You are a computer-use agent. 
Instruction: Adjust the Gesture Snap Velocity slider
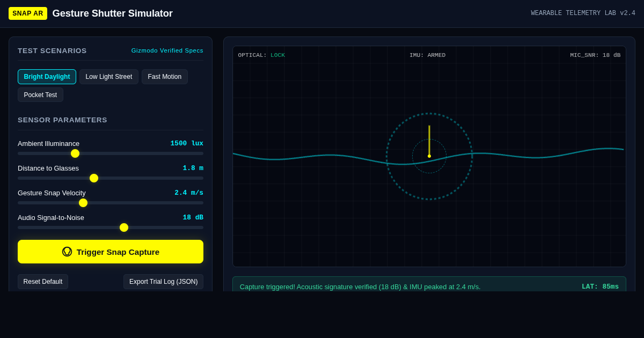(x=111, y=203)
